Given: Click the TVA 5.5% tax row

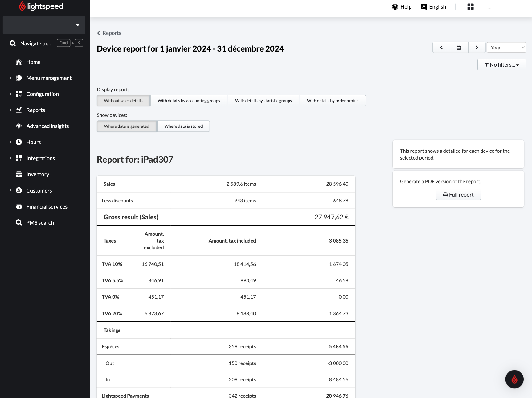Looking at the screenshot, I should (226, 280).
